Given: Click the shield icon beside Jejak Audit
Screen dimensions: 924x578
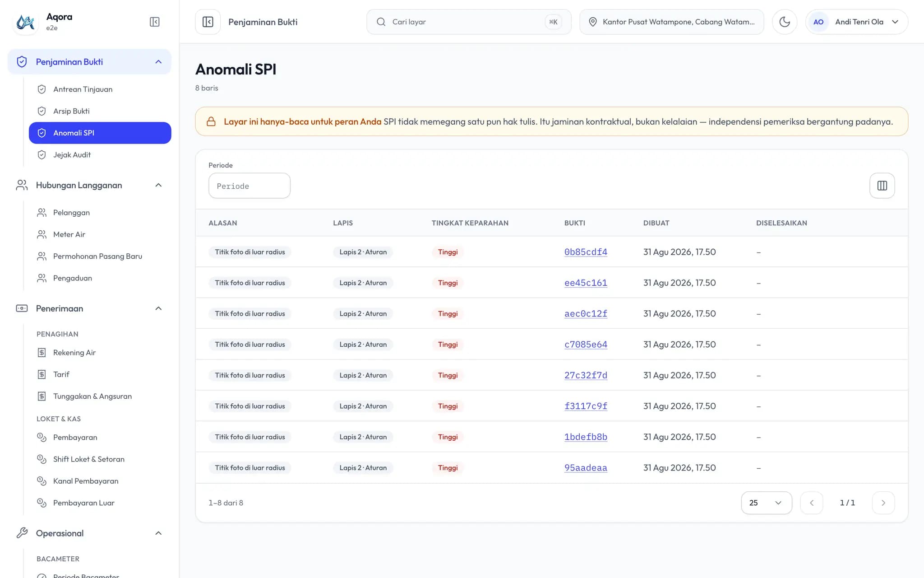Looking at the screenshot, I should pyautogui.click(x=42, y=155).
